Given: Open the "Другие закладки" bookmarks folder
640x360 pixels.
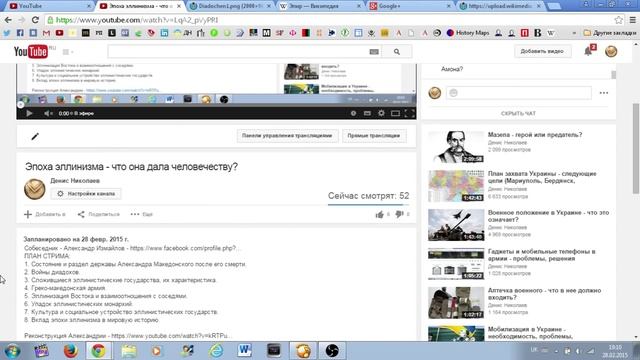Looking at the screenshot, I should click(610, 33).
